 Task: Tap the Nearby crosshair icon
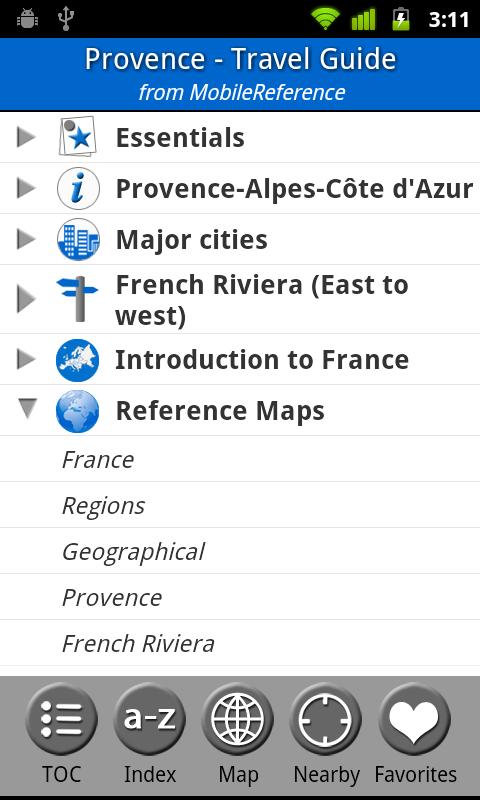pos(325,719)
